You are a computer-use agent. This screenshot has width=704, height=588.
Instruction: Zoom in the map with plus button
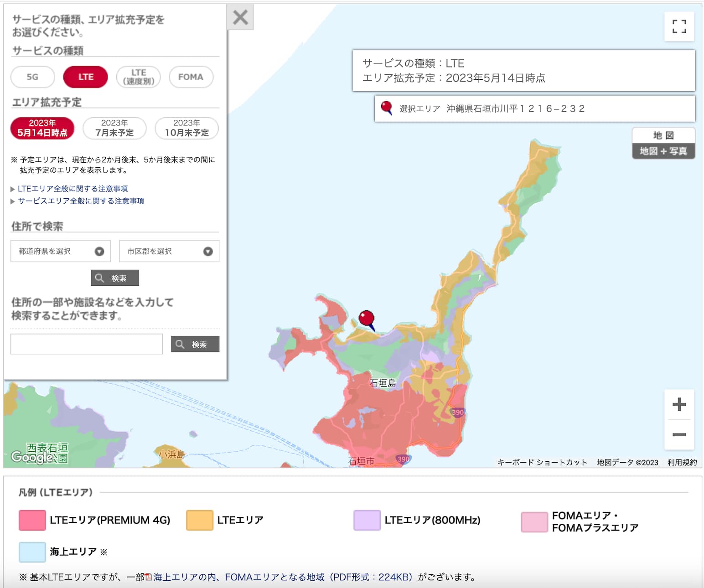pos(679,404)
